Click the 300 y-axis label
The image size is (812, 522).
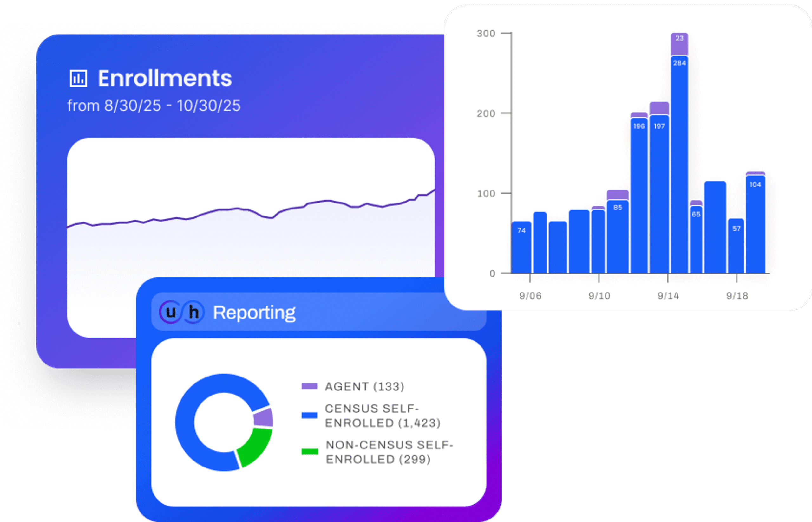(x=486, y=33)
